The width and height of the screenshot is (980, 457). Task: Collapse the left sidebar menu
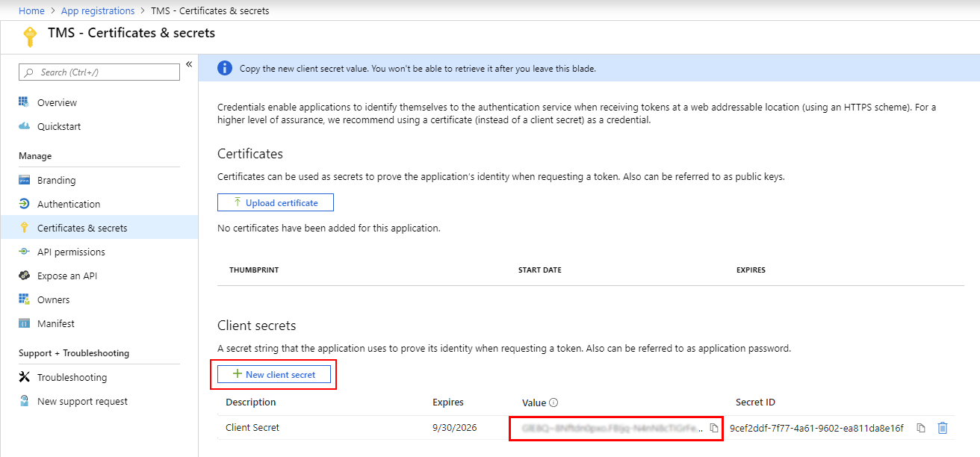click(x=189, y=64)
